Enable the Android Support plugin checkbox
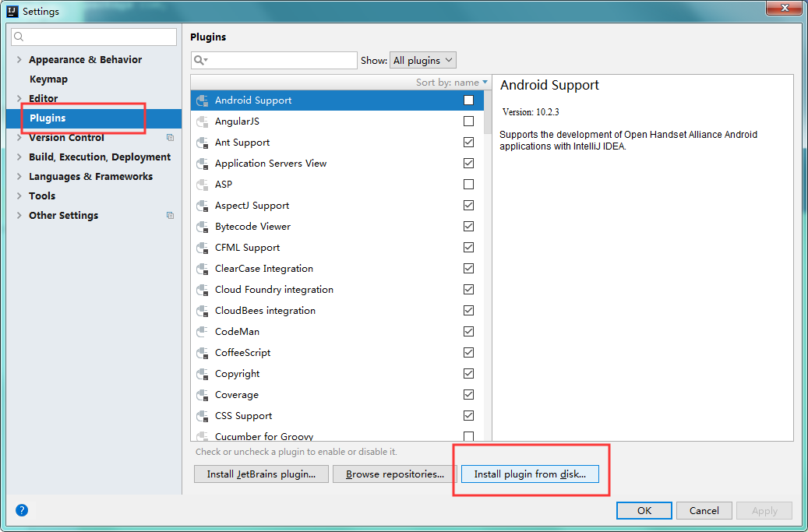Image resolution: width=808 pixels, height=532 pixels. point(468,100)
